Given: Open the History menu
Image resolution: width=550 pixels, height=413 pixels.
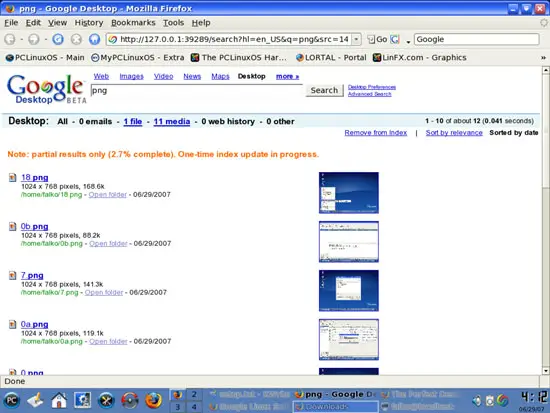Looking at the screenshot, I should [89, 23].
